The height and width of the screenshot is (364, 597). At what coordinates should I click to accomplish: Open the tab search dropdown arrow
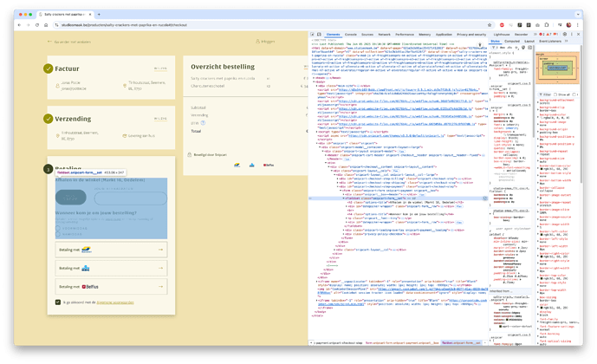[x=578, y=15]
